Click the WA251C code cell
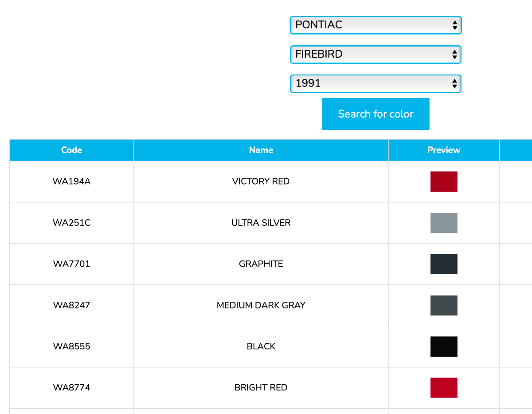 pyautogui.click(x=71, y=223)
